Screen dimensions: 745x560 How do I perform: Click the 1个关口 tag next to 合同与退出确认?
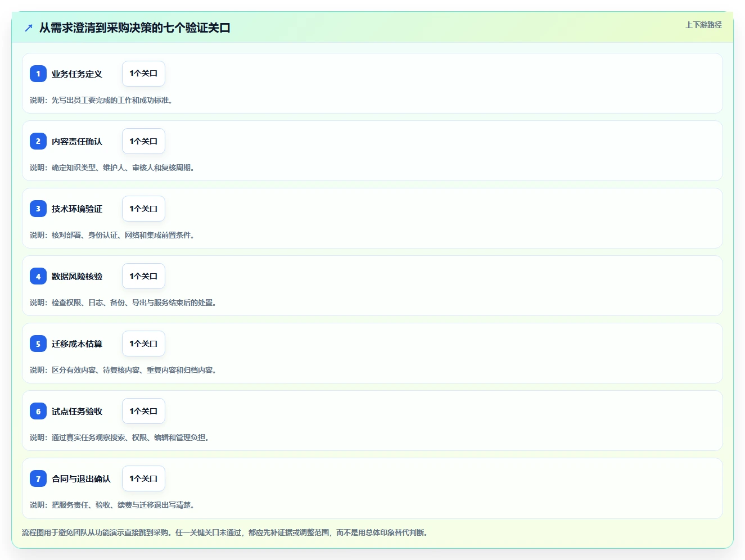click(143, 478)
